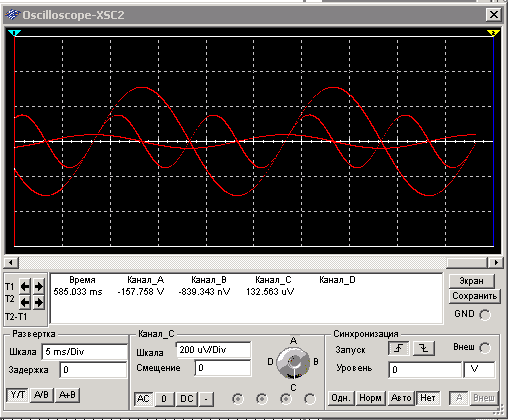
Task: Click the Сохранить save button
Action: [x=475, y=296]
